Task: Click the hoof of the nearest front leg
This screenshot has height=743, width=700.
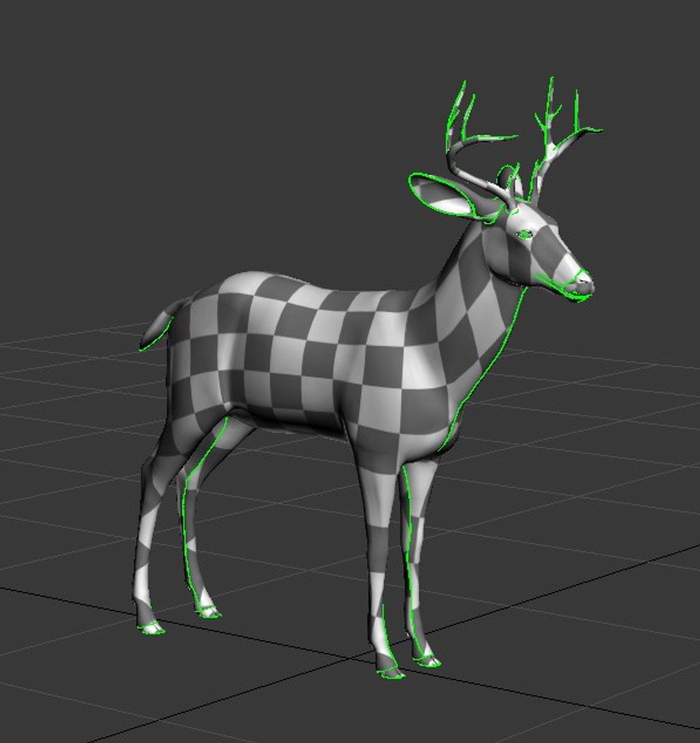Action: [391, 671]
